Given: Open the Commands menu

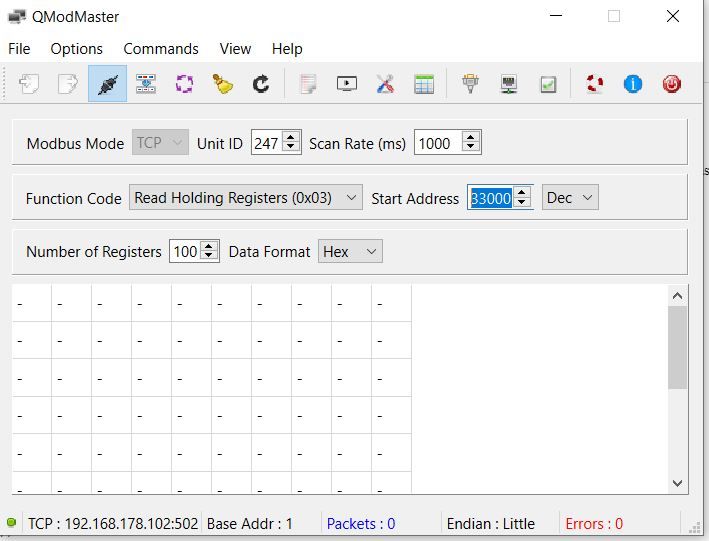Looking at the screenshot, I should [x=161, y=48].
